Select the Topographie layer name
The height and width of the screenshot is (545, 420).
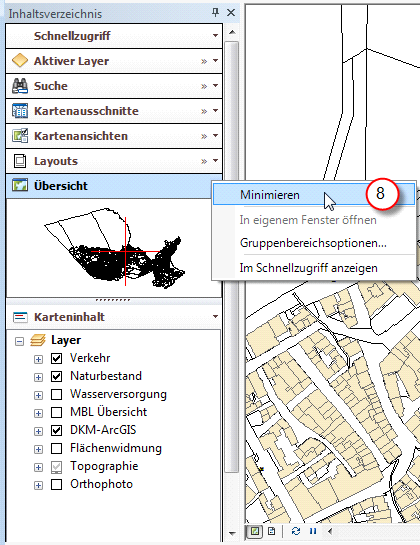click(x=104, y=466)
